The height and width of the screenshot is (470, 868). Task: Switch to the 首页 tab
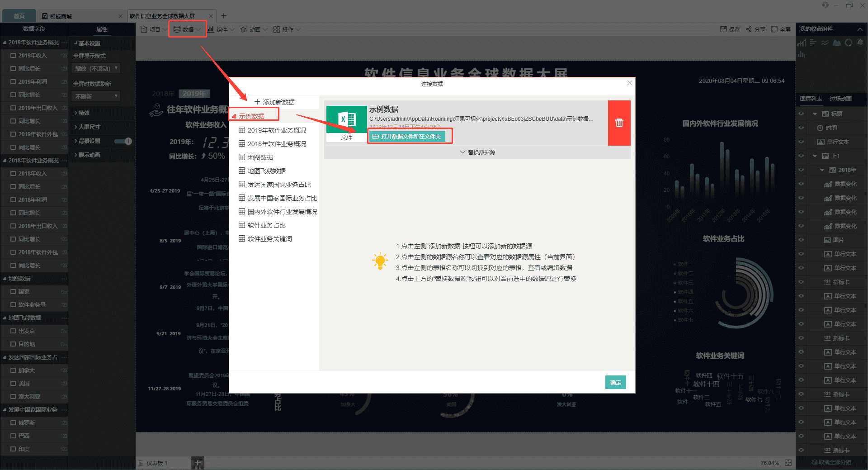[x=19, y=16]
